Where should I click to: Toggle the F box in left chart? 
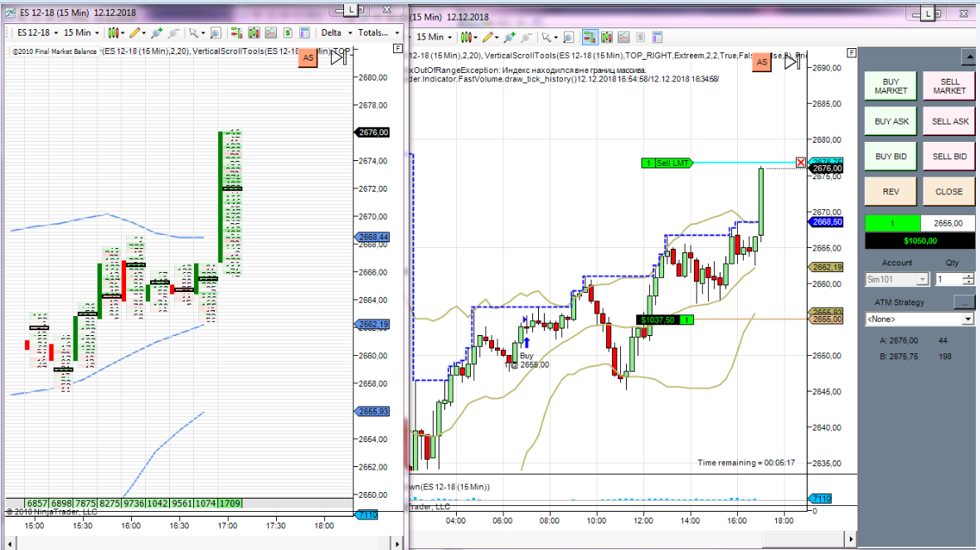pos(397,48)
